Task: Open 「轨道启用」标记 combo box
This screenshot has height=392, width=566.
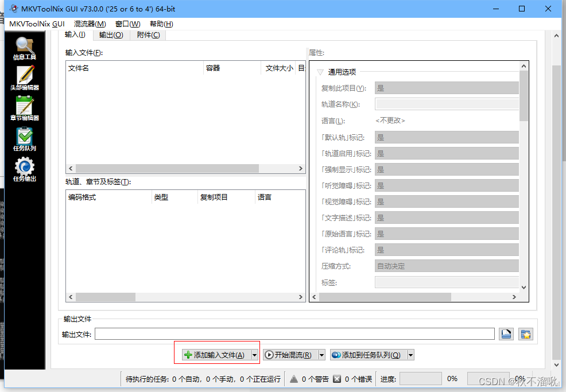Action: tap(447, 153)
